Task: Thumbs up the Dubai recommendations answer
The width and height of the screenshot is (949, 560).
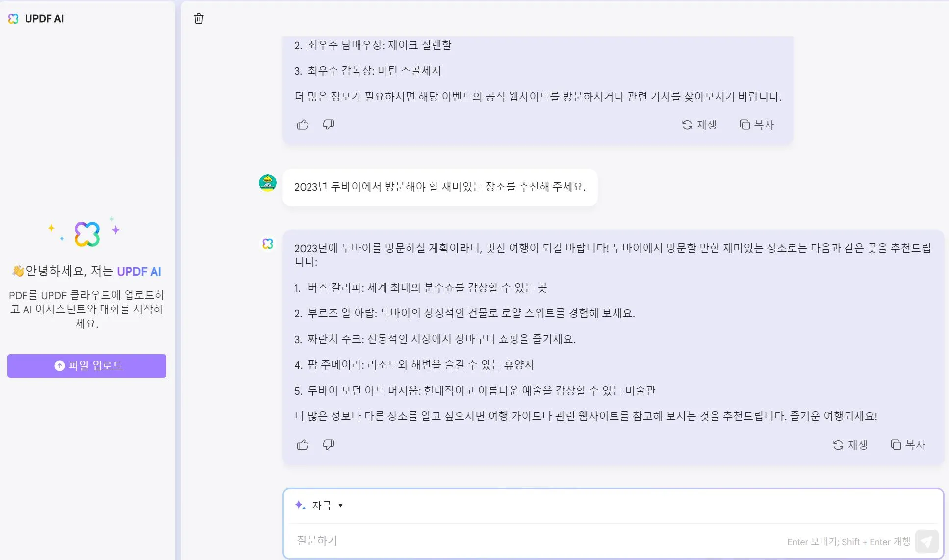Action: 303,445
